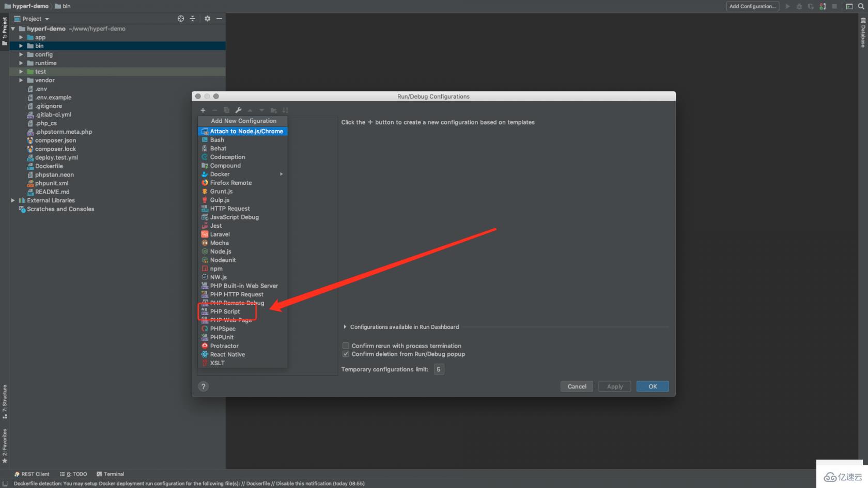This screenshot has height=488, width=868.
Task: Click the Cancel button
Action: click(577, 386)
